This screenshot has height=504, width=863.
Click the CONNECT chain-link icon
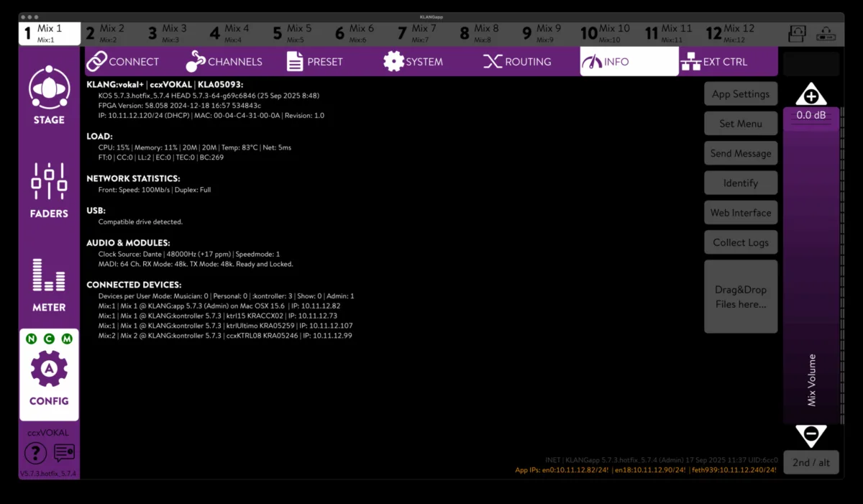coord(96,61)
